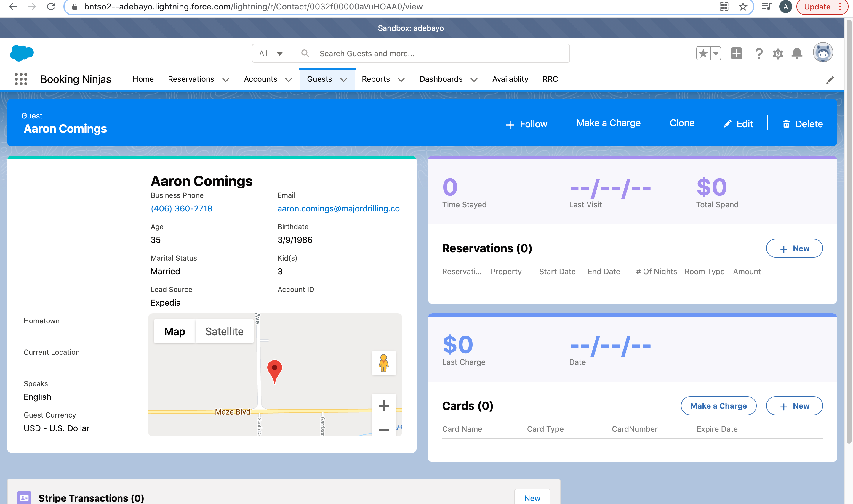Click Expire Date column header
This screenshot has width=853, height=504.
(x=717, y=429)
